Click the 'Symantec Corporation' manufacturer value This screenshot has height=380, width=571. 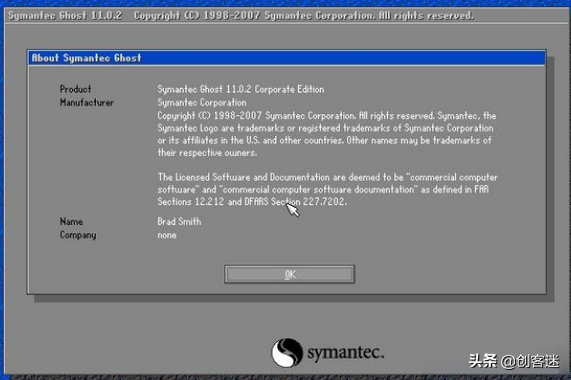pyautogui.click(x=202, y=103)
